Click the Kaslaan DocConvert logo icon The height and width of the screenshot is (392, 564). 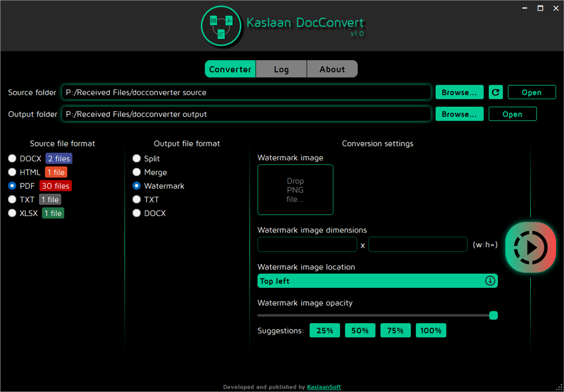pos(221,25)
